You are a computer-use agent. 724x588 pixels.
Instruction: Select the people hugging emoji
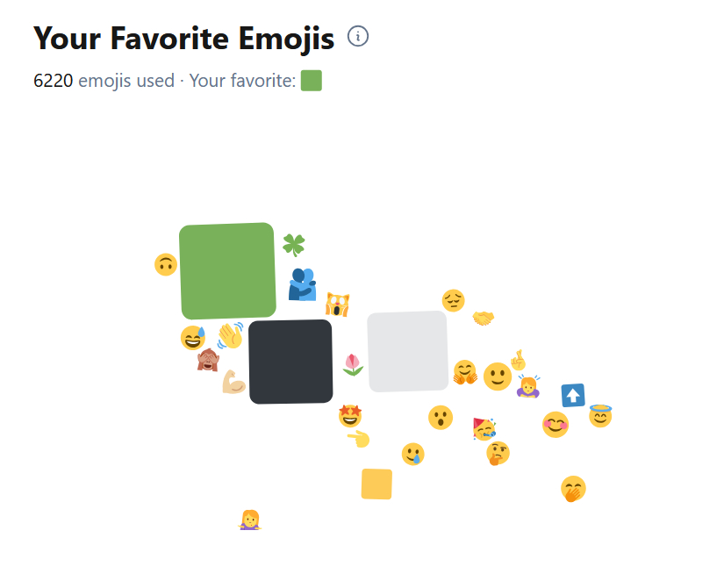coord(302,284)
